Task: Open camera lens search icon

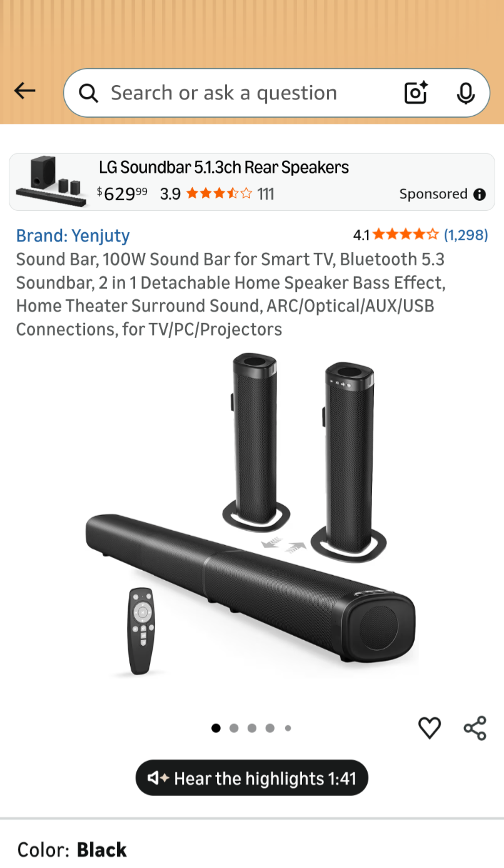Action: pos(416,93)
